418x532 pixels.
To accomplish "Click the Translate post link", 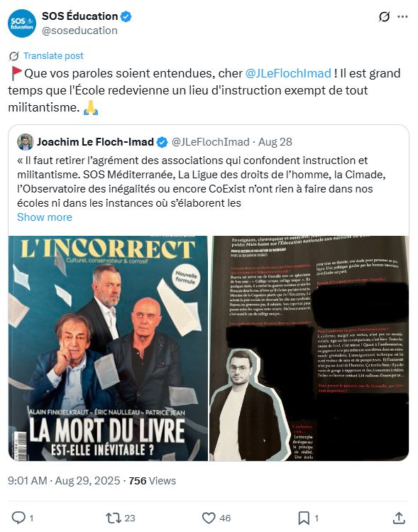I will click(53, 55).
